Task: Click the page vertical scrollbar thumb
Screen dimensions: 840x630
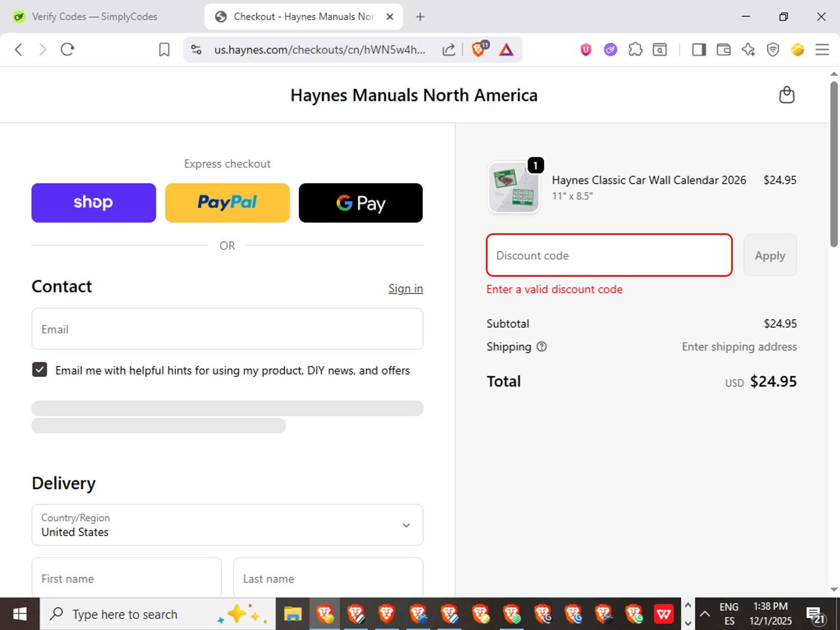Action: pos(834,164)
